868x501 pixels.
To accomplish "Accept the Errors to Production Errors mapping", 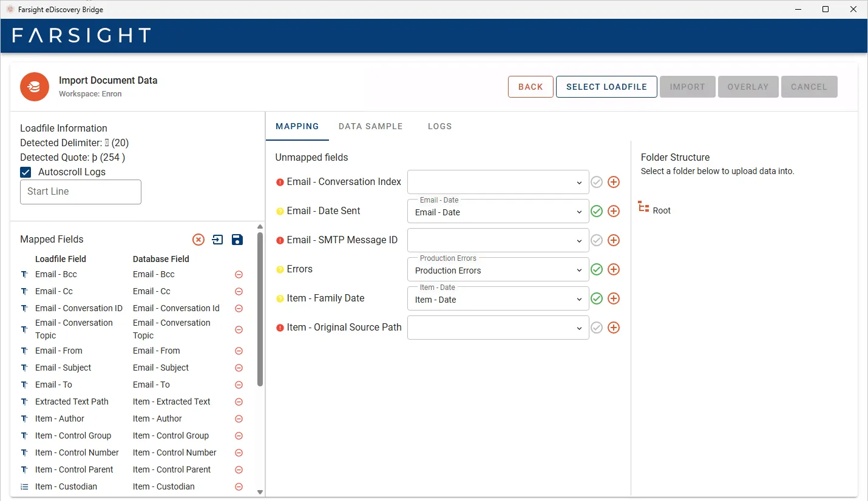I will tap(597, 269).
